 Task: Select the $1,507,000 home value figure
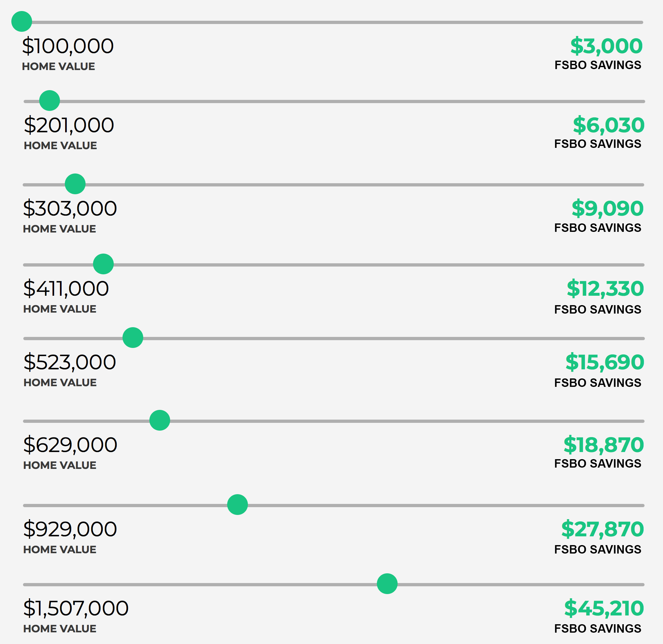click(76, 608)
